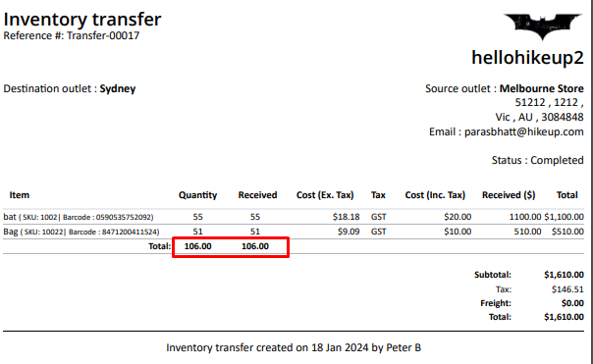Click the Tax $146.51 amount
The width and height of the screenshot is (593, 364).
point(567,289)
